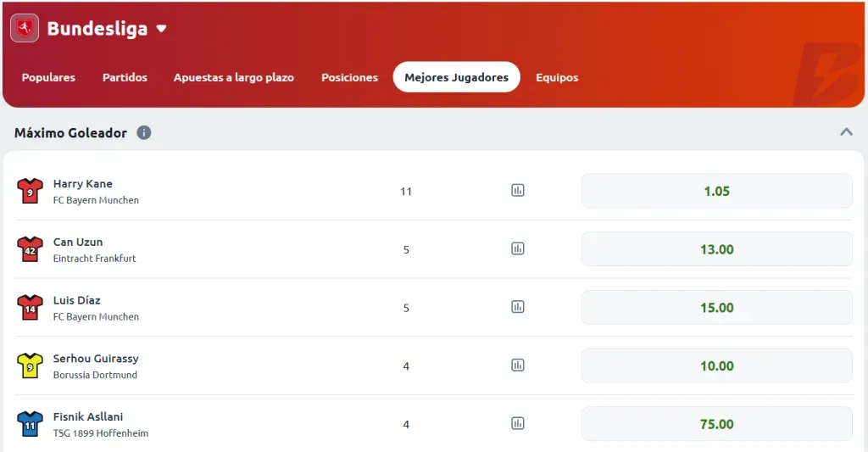The width and height of the screenshot is (868, 452).
Task: Open Serhou Guirassy's statistics icon
Action: click(x=518, y=366)
